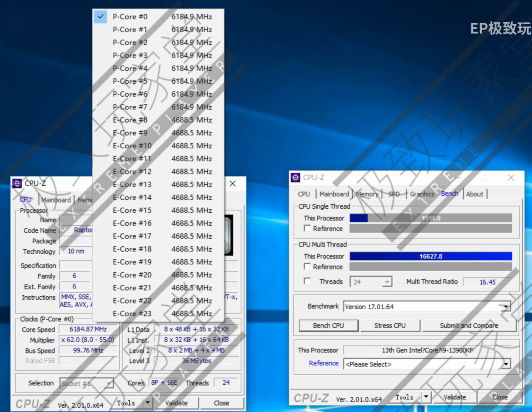The image size is (532, 412).
Task: Open the Tools dropdown arrow in right window
Action: point(426,397)
